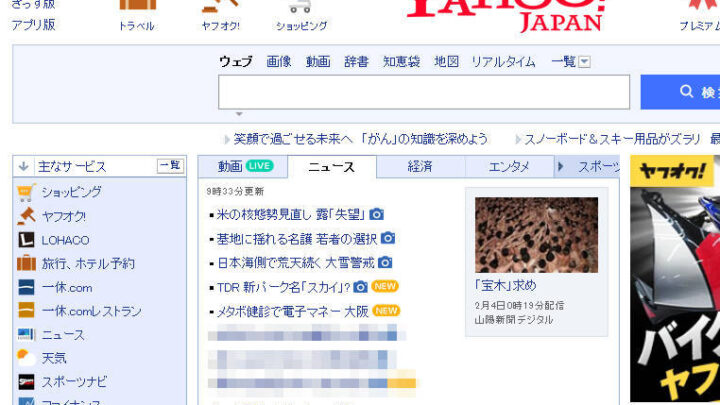This screenshot has width=720, height=405.
Task: Select the ニュース tab
Action: coord(332,167)
